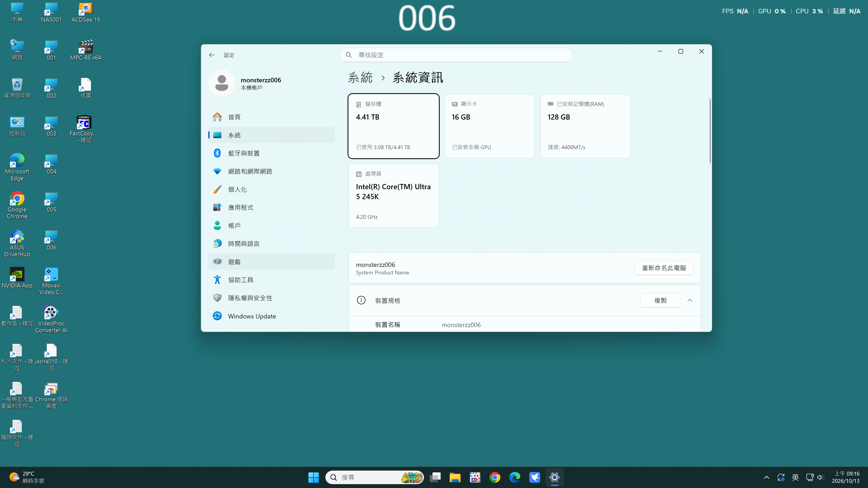
Task: Open the 儲存體 4.41 TB storage card
Action: [x=393, y=126]
